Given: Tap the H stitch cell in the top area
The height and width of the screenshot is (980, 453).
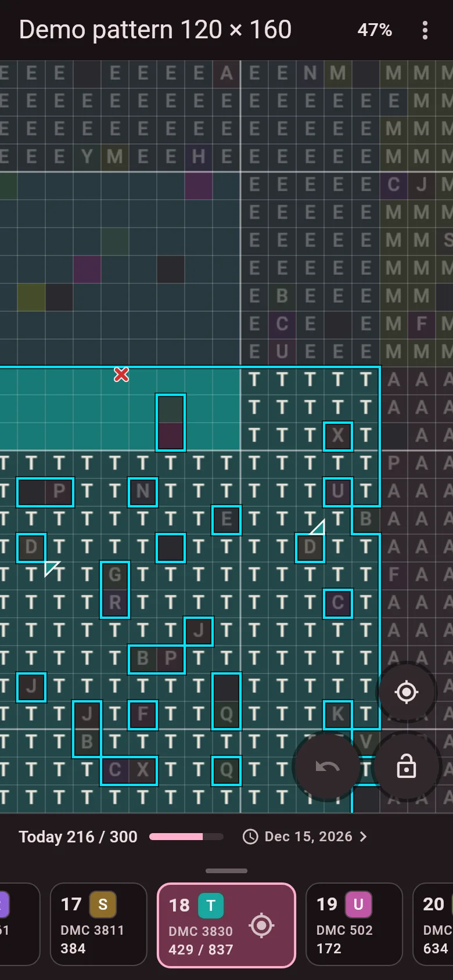Looking at the screenshot, I should click(199, 156).
